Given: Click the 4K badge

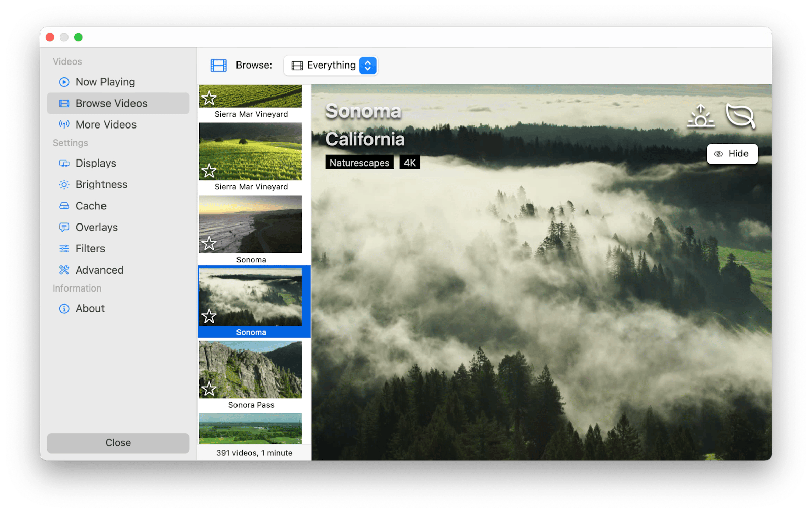Looking at the screenshot, I should point(410,163).
